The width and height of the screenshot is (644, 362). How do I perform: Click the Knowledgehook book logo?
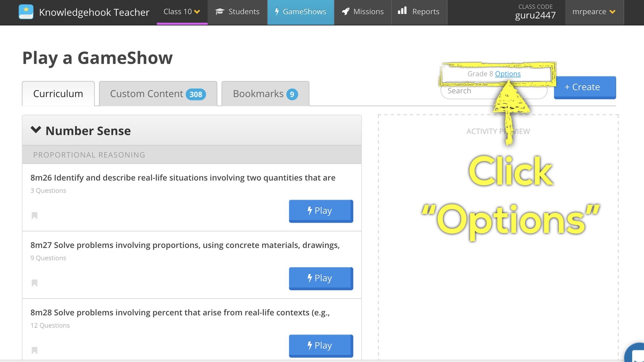tap(26, 11)
